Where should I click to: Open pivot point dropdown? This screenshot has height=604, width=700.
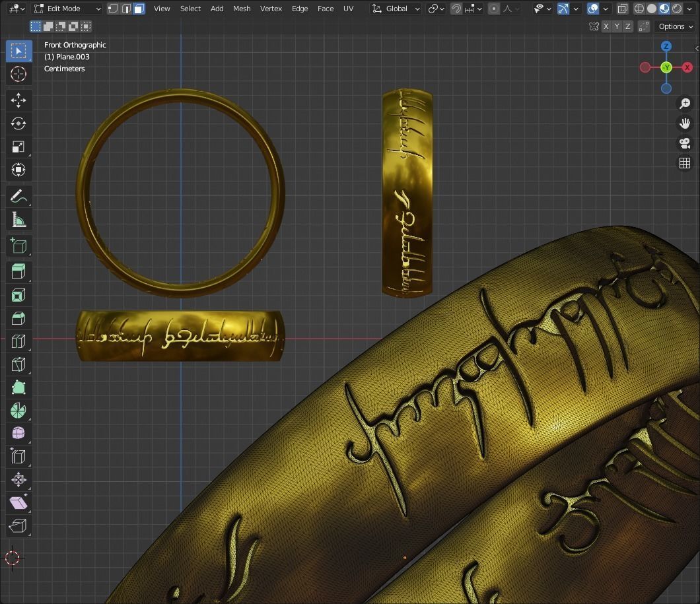[436, 9]
